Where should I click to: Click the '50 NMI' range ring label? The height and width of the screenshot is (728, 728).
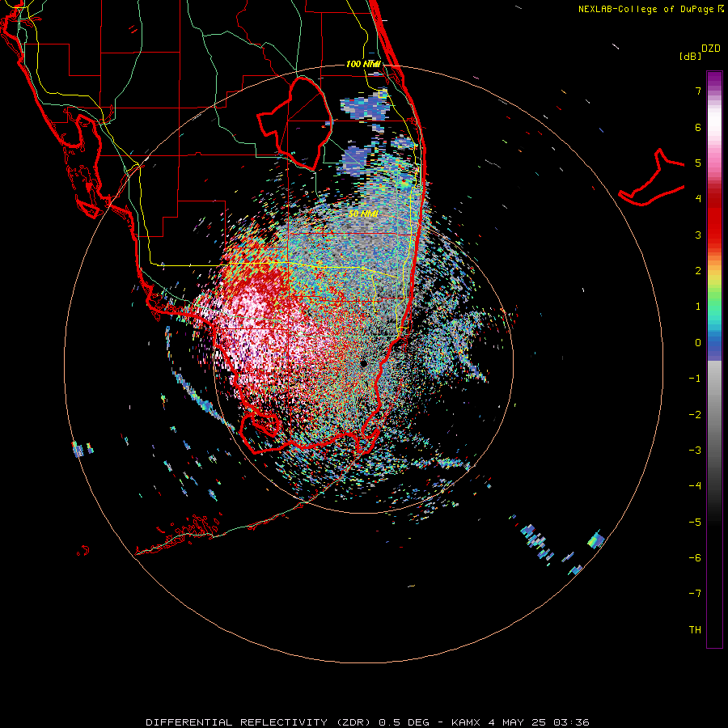(x=363, y=214)
